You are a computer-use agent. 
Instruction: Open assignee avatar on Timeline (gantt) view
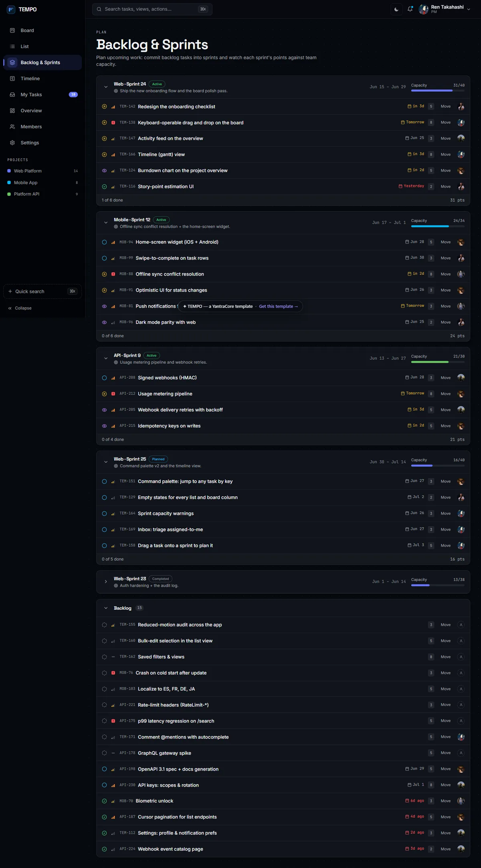(x=461, y=154)
